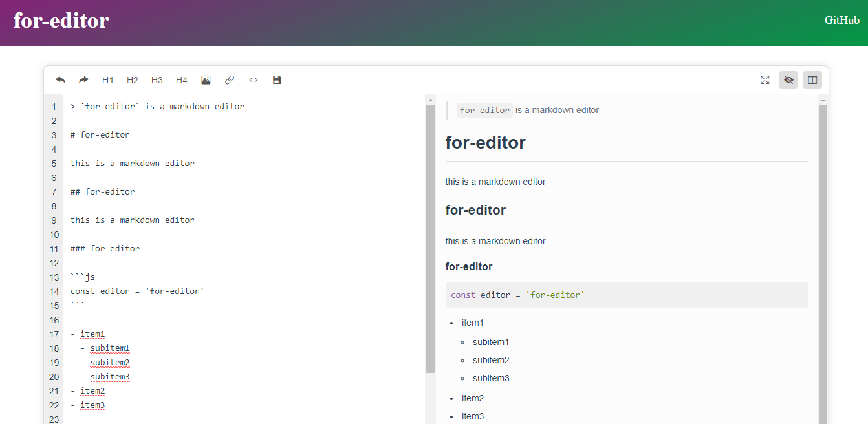Click '- item3' in source editor
868x424 pixels.
click(88, 405)
